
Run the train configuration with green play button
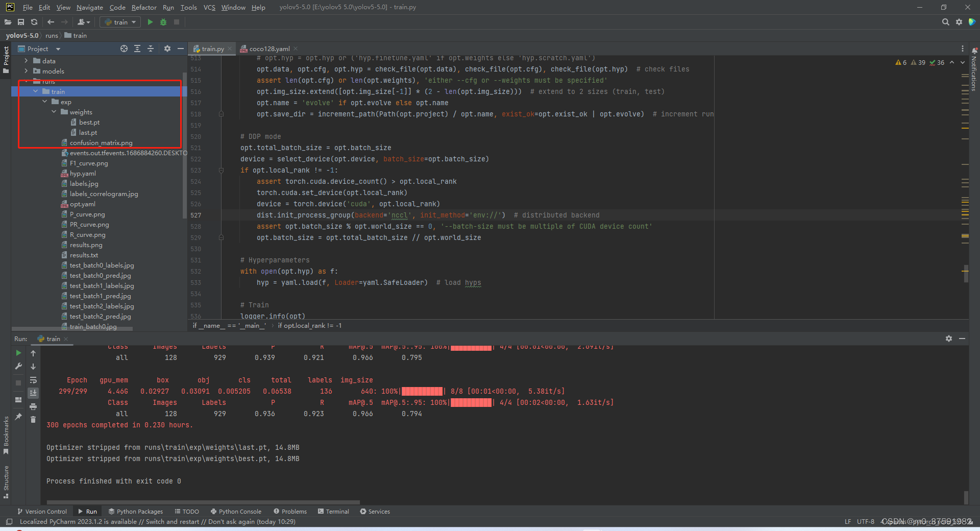(x=150, y=22)
